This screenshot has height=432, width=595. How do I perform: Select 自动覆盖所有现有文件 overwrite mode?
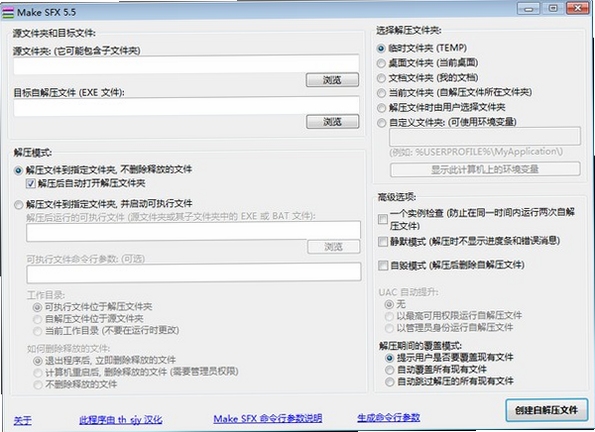click(x=389, y=369)
